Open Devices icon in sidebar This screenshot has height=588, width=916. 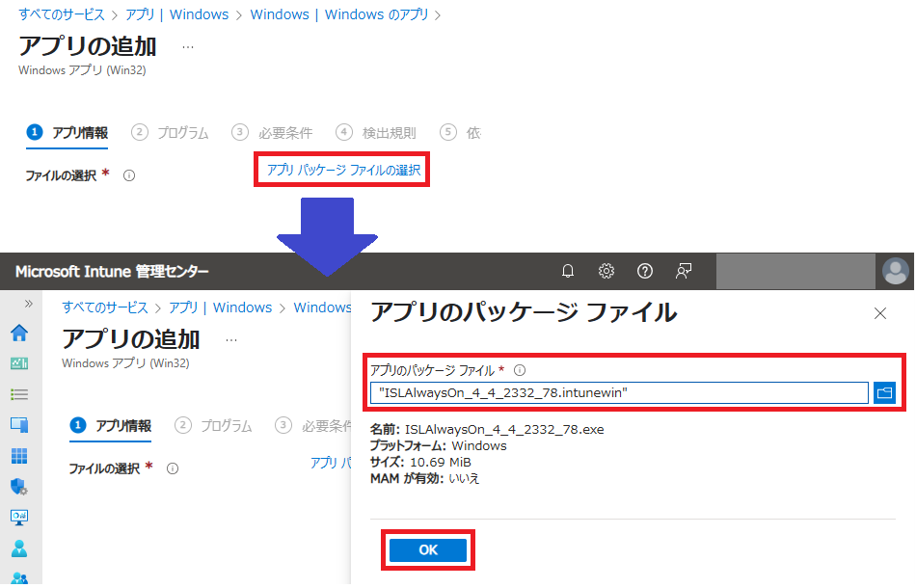coord(19,424)
